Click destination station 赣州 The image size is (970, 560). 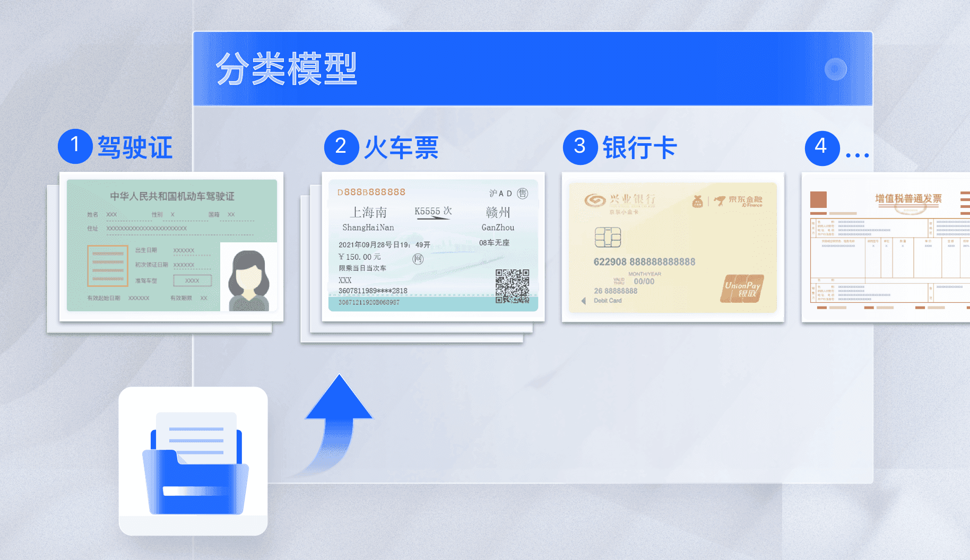(x=498, y=213)
